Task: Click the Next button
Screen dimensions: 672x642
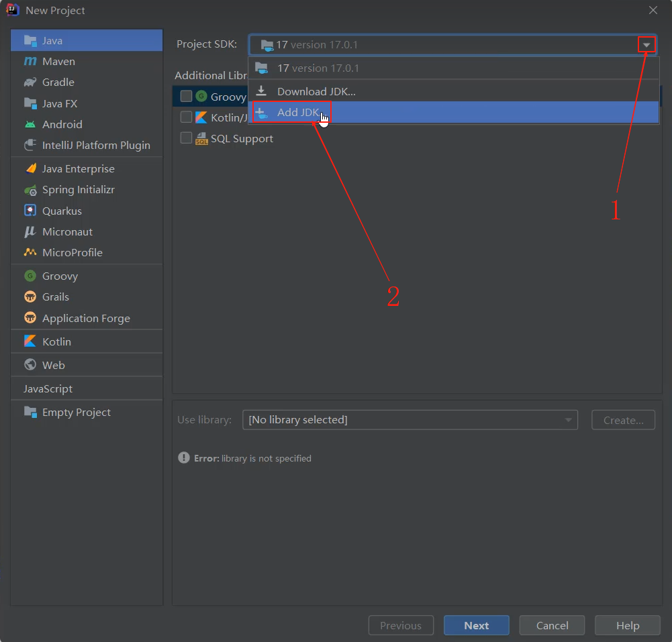Action: (476, 625)
